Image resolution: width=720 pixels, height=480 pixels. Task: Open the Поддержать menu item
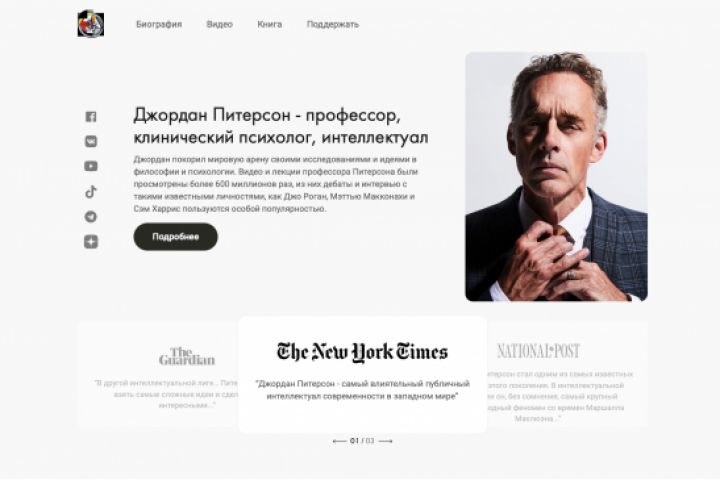click(x=333, y=24)
